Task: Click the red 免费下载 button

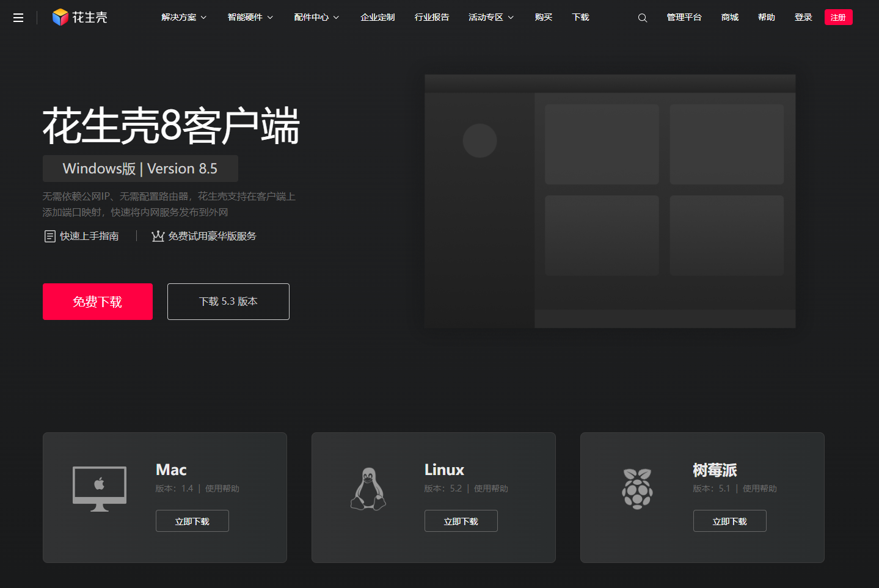Action: pos(98,302)
